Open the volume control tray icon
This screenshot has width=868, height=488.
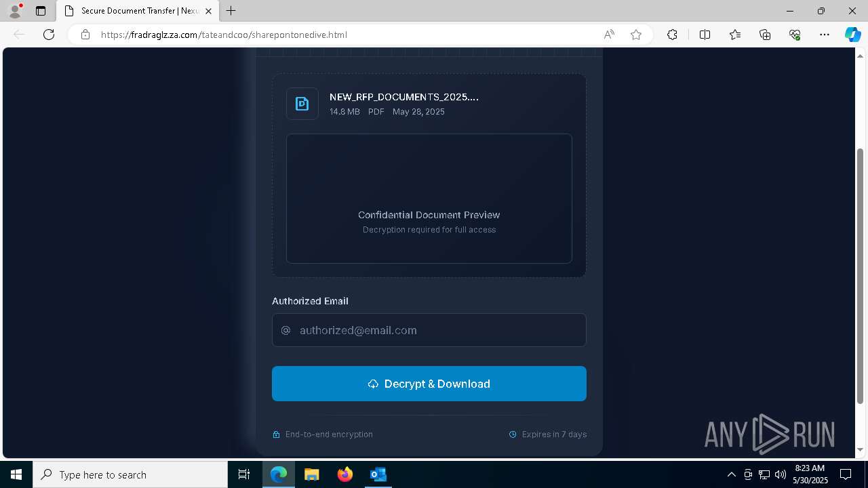[x=781, y=474]
